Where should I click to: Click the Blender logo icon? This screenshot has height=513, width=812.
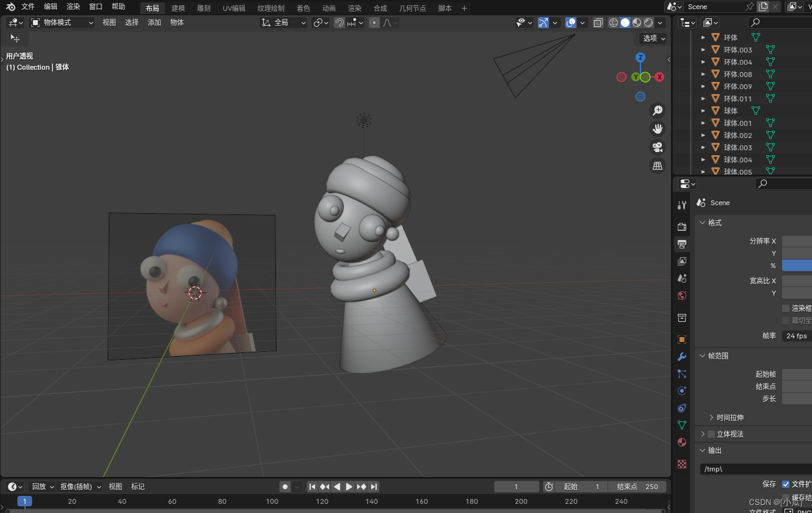(10, 7)
